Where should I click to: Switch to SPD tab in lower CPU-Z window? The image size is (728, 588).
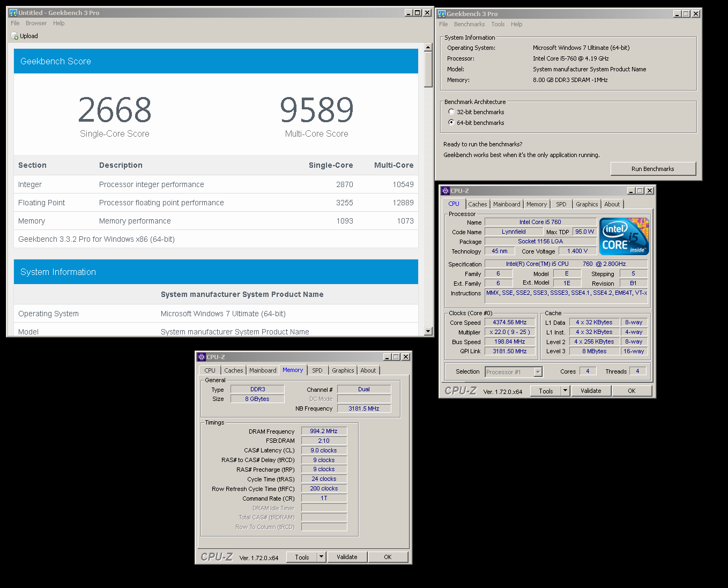317,370
